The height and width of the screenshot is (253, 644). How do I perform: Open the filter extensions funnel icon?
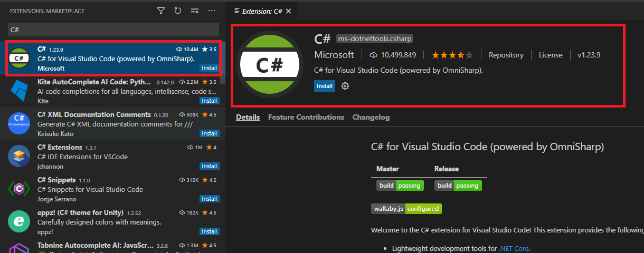[x=161, y=11]
